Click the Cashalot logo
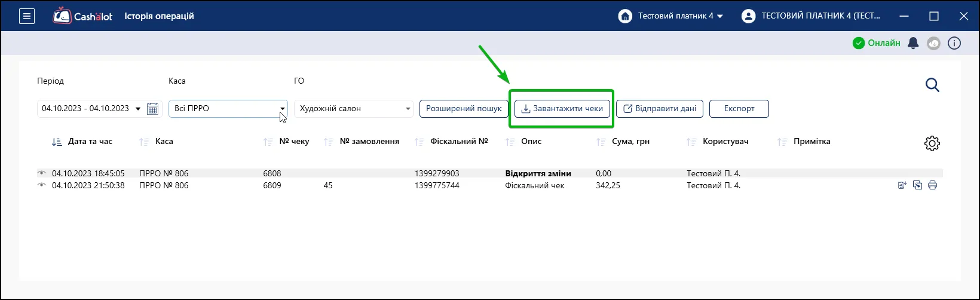 [x=82, y=16]
